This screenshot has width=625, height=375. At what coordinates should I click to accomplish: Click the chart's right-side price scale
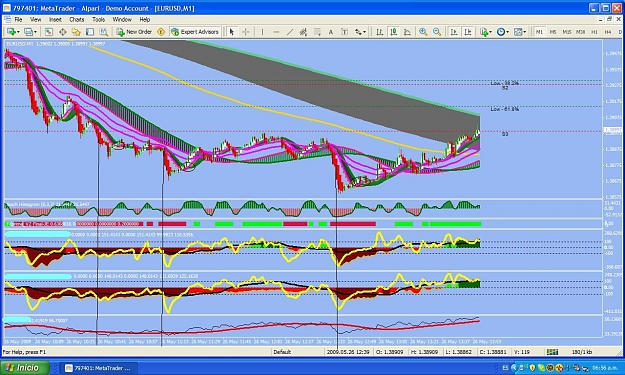point(613,120)
